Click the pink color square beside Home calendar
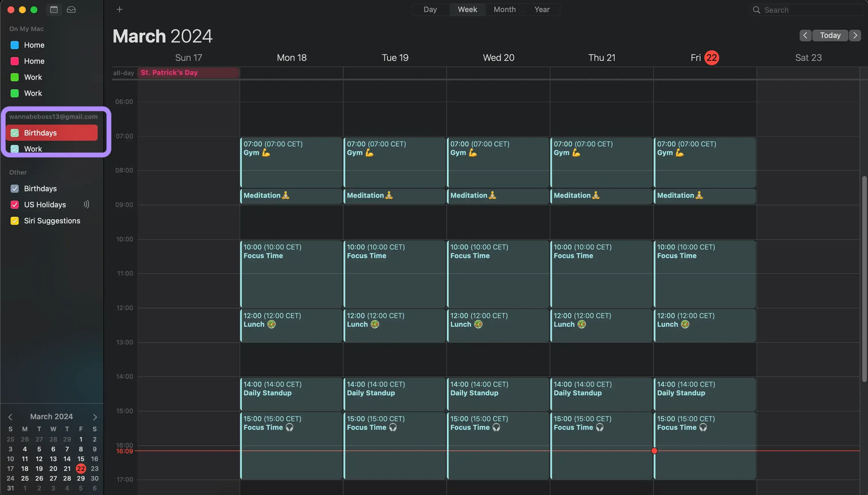The image size is (868, 495). [14, 61]
